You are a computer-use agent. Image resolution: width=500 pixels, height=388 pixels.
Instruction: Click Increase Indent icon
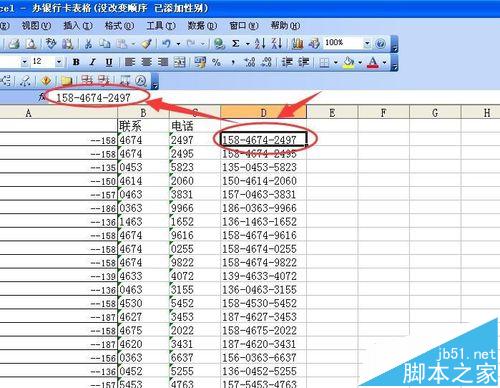point(304,62)
